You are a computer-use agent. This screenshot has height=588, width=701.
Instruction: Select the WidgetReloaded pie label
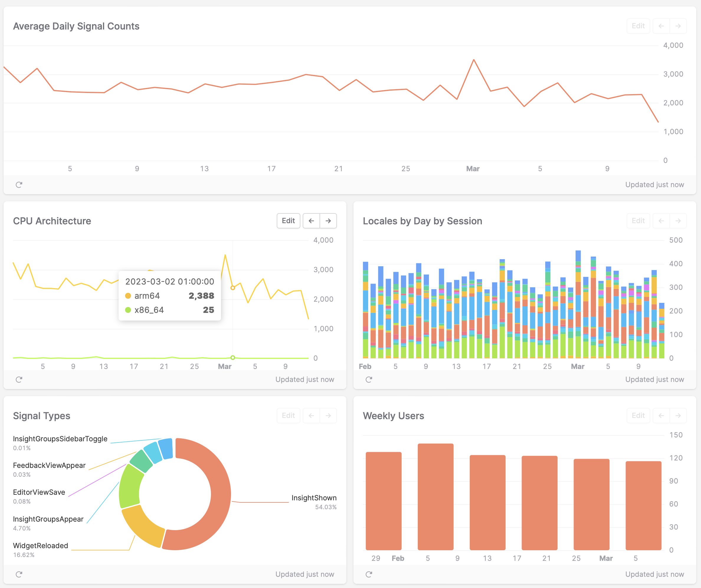pos(40,545)
